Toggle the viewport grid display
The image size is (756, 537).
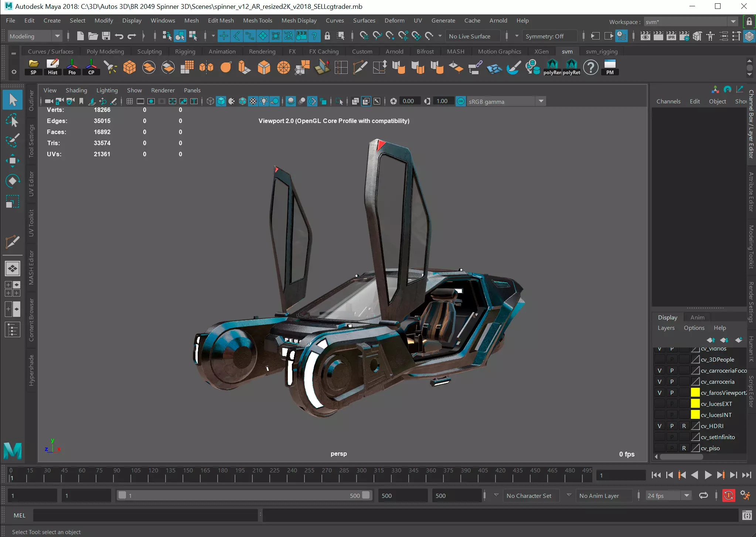pos(130,101)
